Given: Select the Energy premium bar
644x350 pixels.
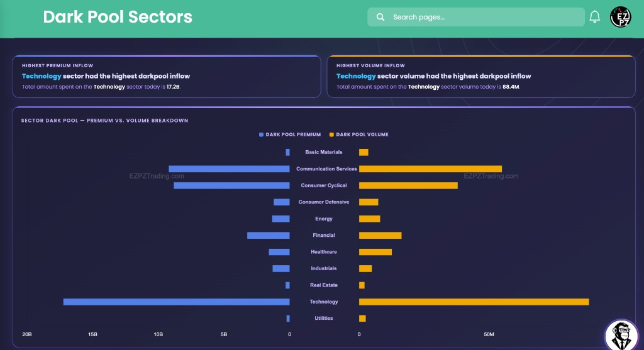Looking at the screenshot, I should pos(281,219).
